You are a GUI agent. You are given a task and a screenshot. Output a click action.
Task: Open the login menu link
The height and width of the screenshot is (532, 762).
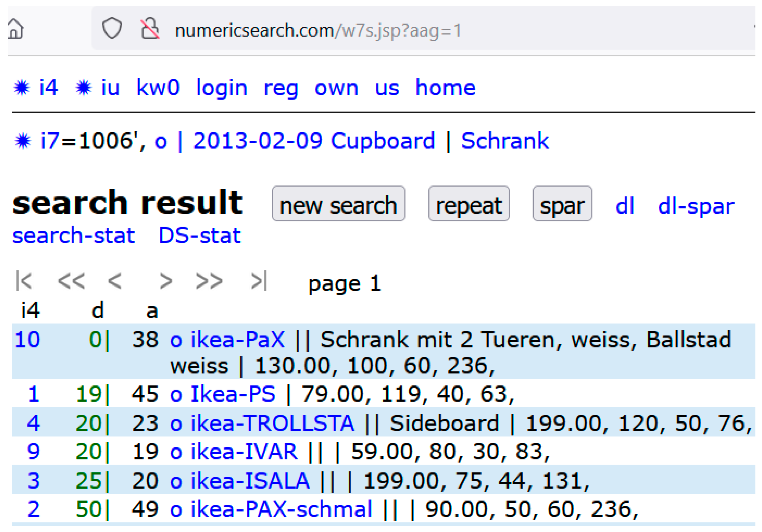[x=222, y=88]
